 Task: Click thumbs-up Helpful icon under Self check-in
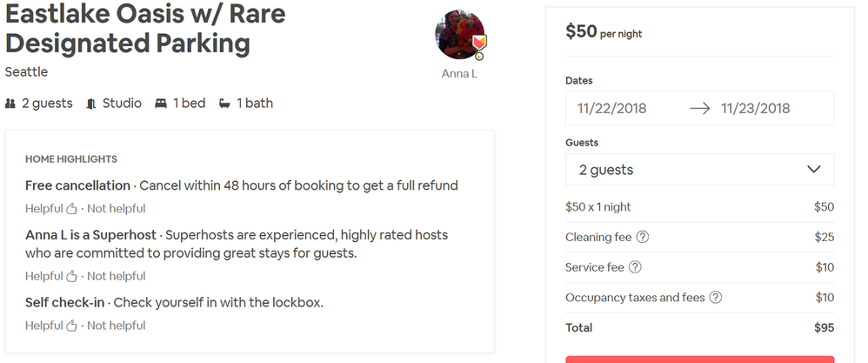point(72,326)
